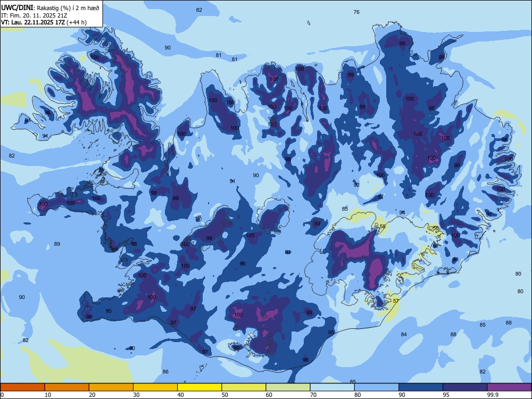Click the 'IT: Fim. 20. 11. 2025 21Z' line

[34, 15]
